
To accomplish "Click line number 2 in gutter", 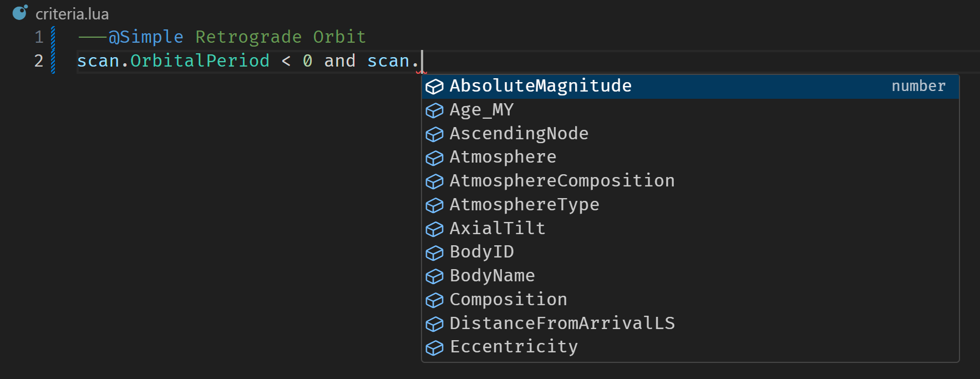I will [x=39, y=61].
